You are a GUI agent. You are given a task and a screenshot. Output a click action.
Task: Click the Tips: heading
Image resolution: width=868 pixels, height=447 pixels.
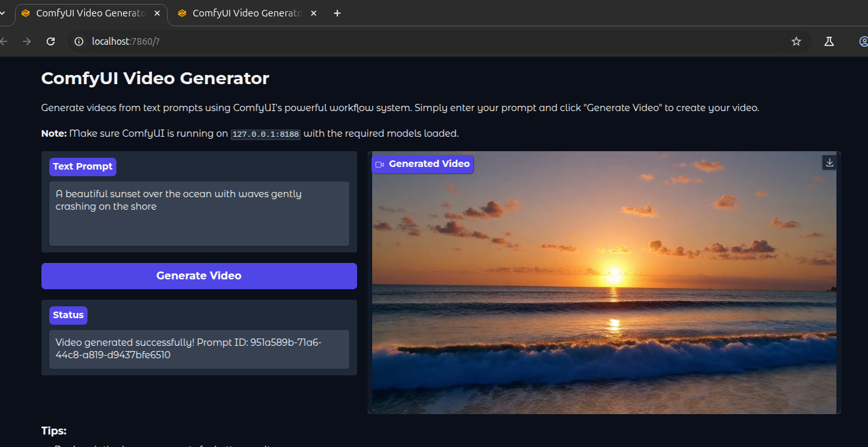coord(54,431)
